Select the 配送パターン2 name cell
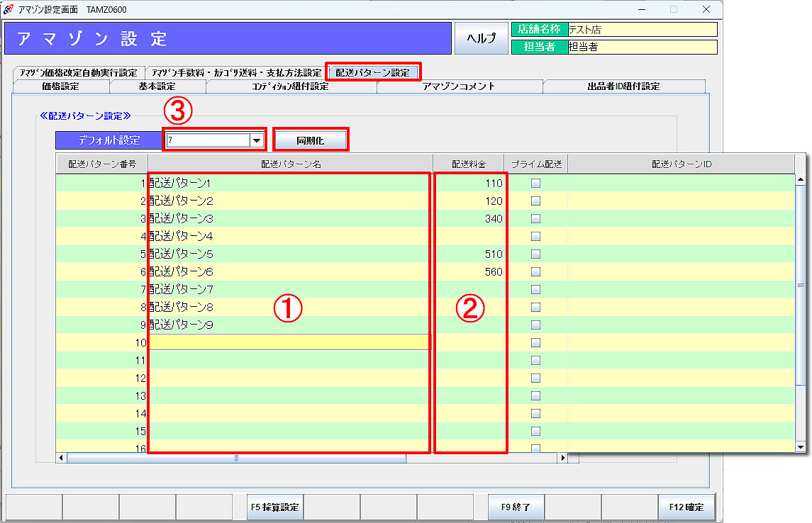 click(x=290, y=201)
